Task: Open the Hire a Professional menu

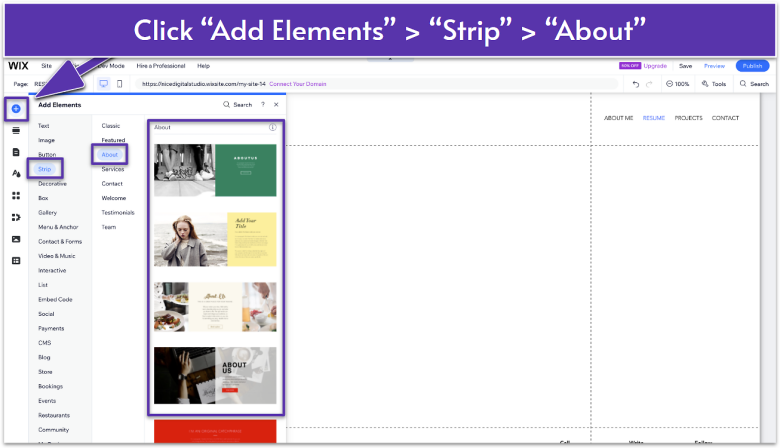Action: pyautogui.click(x=160, y=66)
